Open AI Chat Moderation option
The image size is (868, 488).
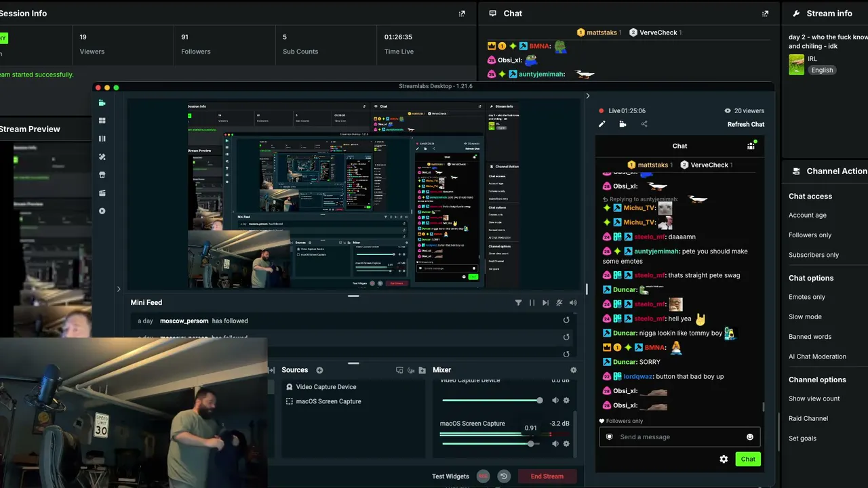click(x=817, y=357)
